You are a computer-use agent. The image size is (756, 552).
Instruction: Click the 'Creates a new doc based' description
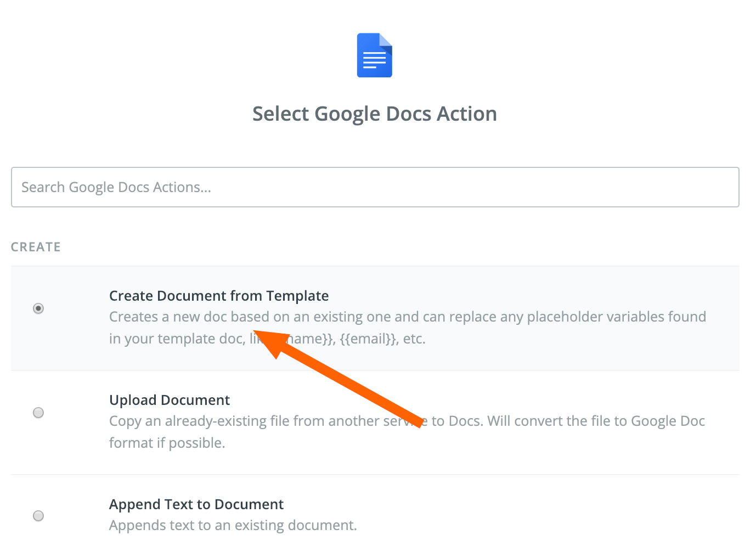[189, 317]
